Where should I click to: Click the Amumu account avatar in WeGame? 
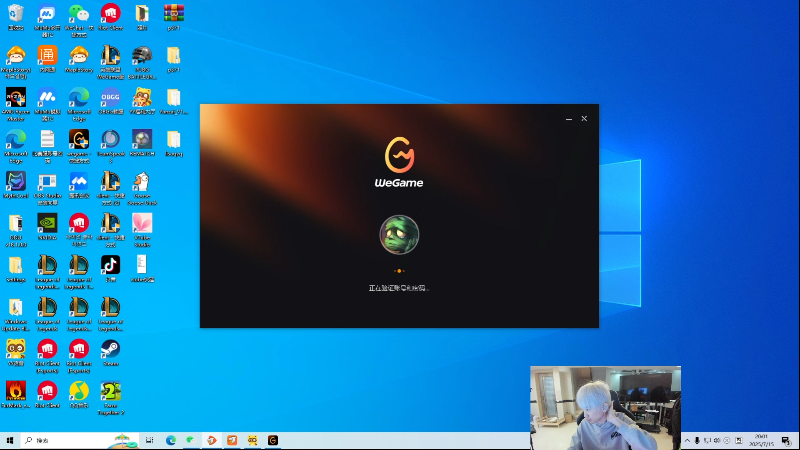399,235
